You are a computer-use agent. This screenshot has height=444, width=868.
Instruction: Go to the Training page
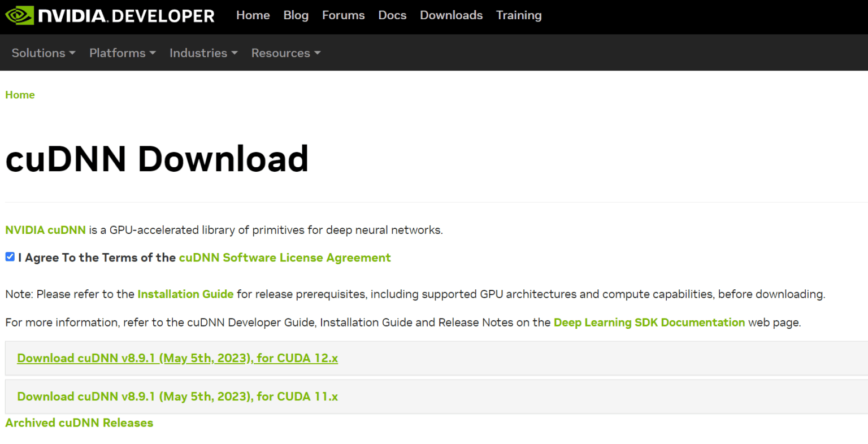click(x=519, y=15)
